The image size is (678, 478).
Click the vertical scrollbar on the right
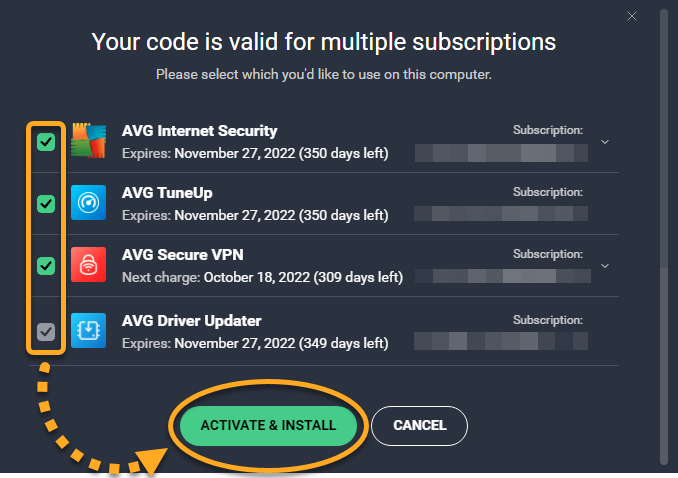click(664, 236)
